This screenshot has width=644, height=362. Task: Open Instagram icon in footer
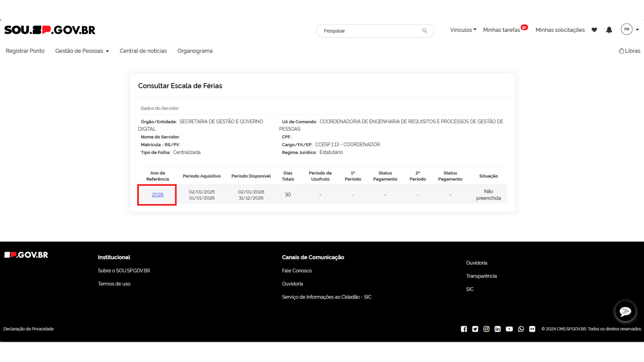[486, 329]
